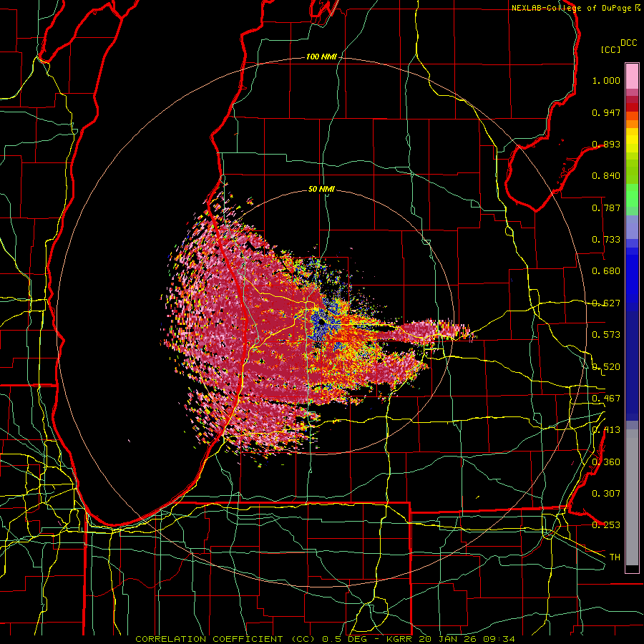The image size is (644, 644).
Task: Click the [CC] legend unit label
Action: coord(611,49)
